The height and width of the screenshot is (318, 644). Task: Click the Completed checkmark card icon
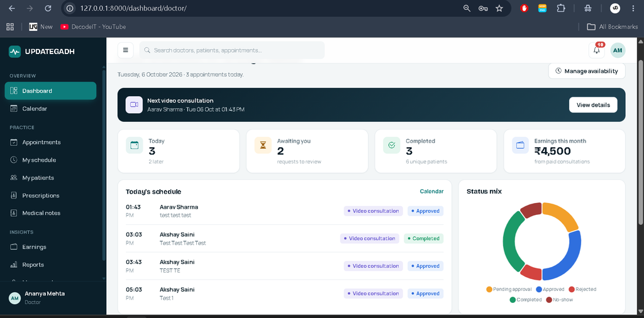coord(391,145)
